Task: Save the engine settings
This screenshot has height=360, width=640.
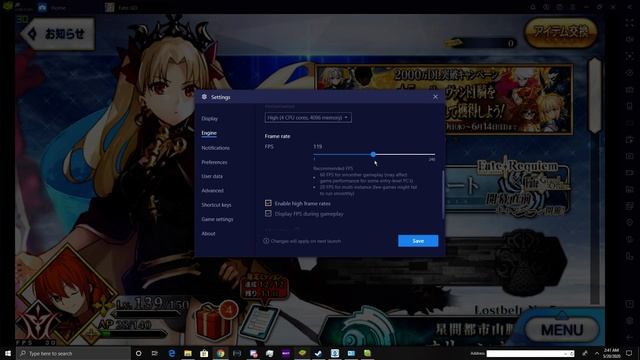Action: tap(418, 241)
